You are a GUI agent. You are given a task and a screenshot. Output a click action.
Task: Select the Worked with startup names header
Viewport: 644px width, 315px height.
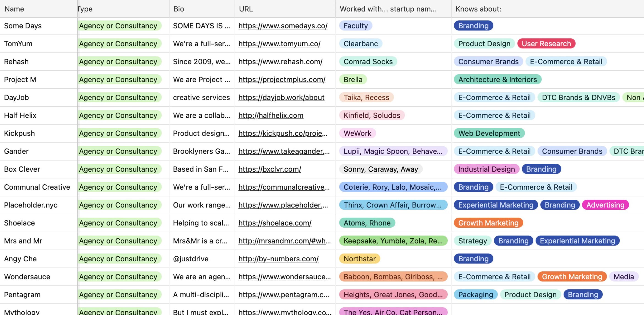click(393, 9)
